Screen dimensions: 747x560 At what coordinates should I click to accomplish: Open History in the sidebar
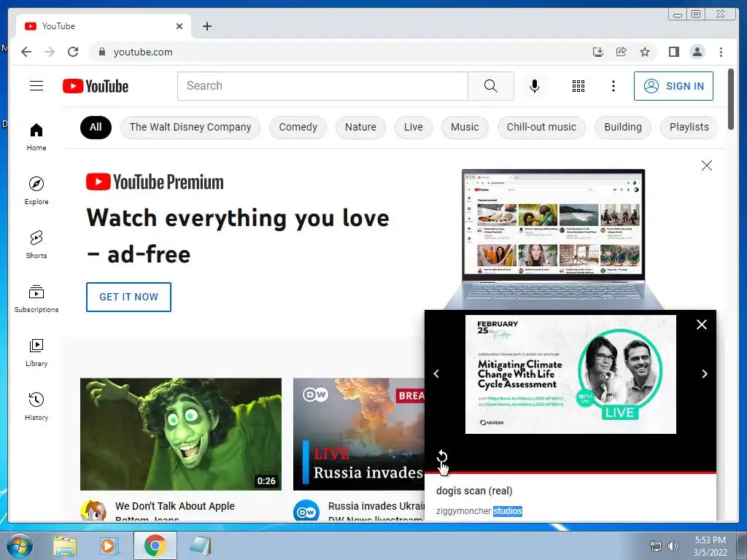click(x=36, y=406)
